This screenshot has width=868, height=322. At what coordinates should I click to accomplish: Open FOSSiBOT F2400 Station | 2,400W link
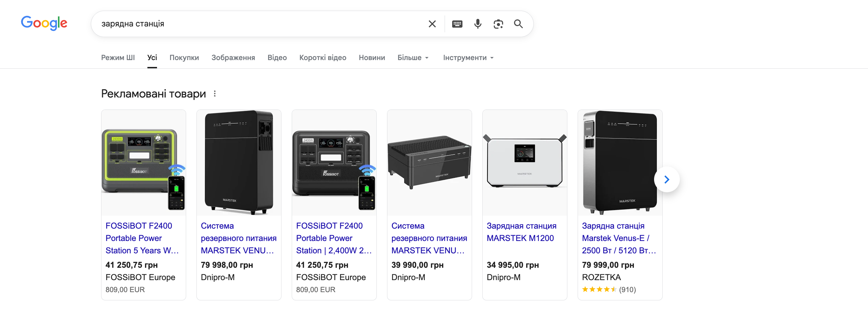334,238
